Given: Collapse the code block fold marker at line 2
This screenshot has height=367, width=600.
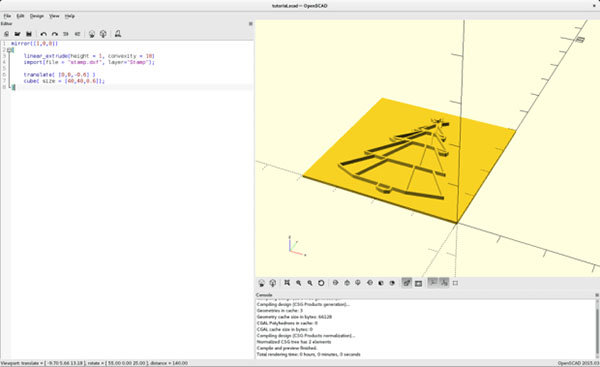Looking at the screenshot, I should [x=10, y=50].
